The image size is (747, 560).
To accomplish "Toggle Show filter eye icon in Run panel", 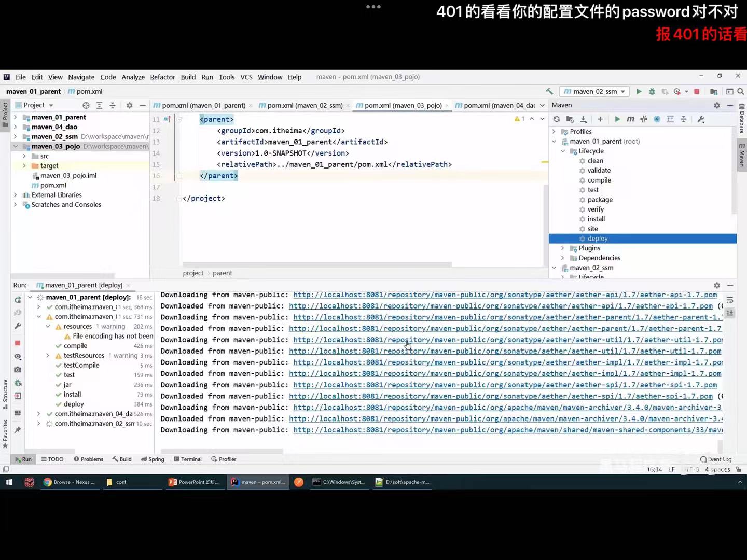I will coord(18,357).
